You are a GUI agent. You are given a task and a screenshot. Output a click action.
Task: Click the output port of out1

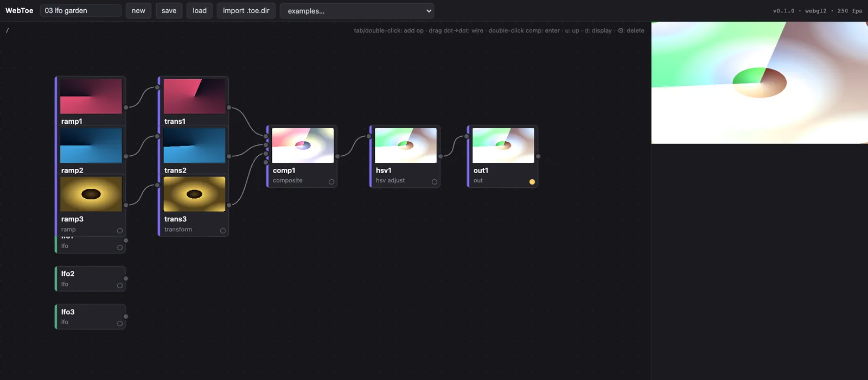coord(538,156)
